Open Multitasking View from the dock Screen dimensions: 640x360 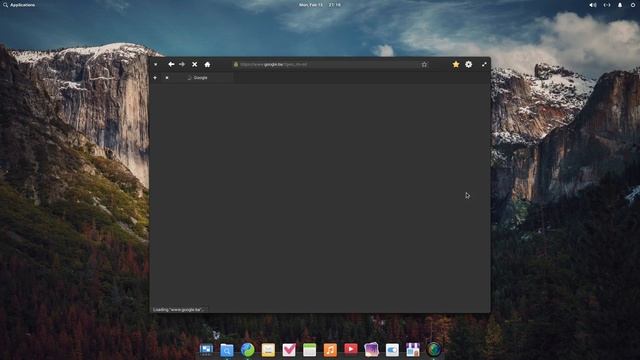click(x=206, y=350)
